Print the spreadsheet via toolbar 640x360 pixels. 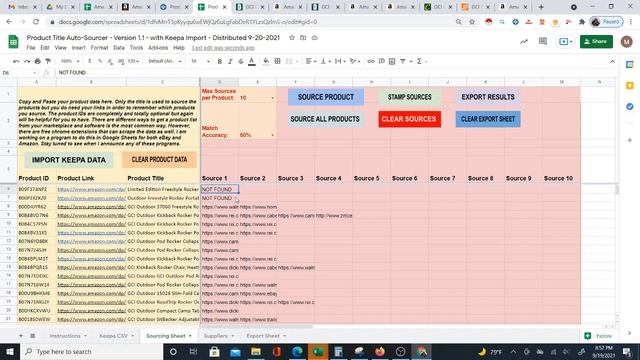tap(38, 61)
